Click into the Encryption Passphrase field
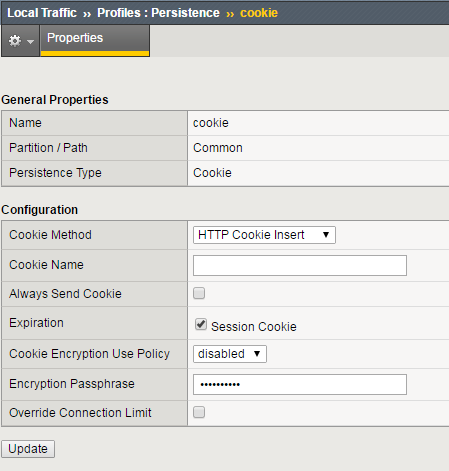 (300, 384)
